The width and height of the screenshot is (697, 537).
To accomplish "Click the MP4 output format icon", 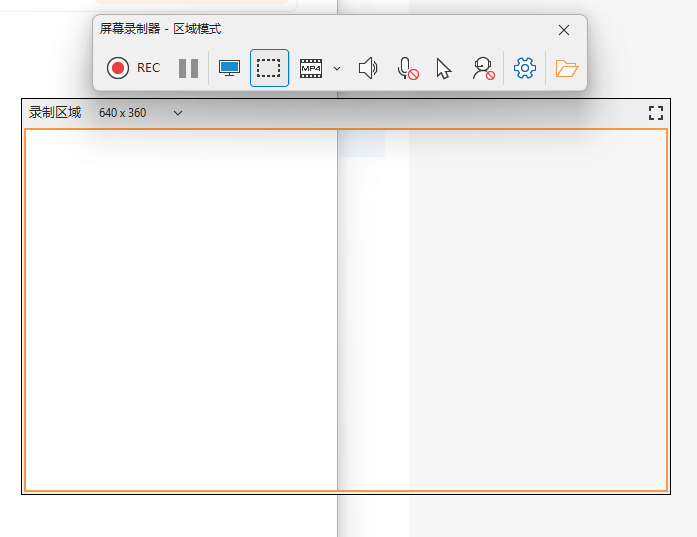I will pos(311,68).
